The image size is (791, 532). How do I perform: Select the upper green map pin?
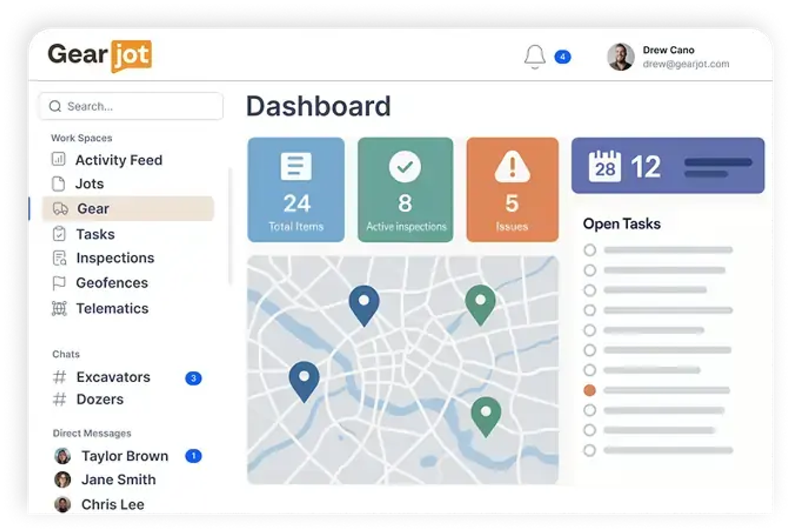tap(480, 305)
